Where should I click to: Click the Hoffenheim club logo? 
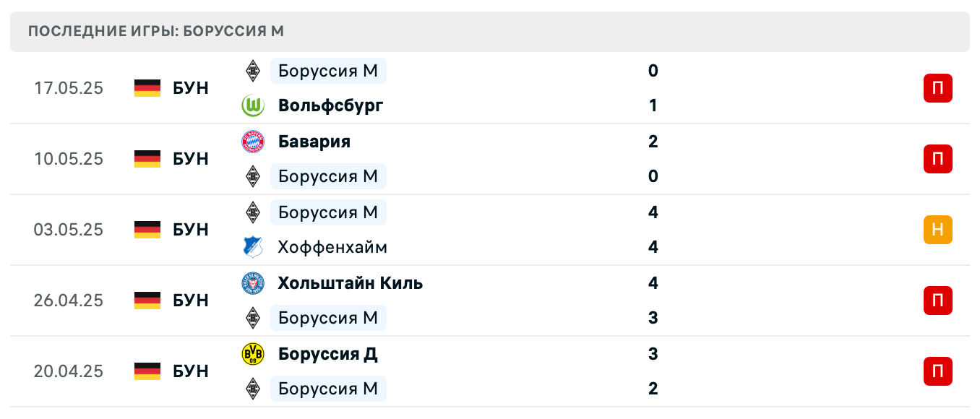[x=253, y=247]
